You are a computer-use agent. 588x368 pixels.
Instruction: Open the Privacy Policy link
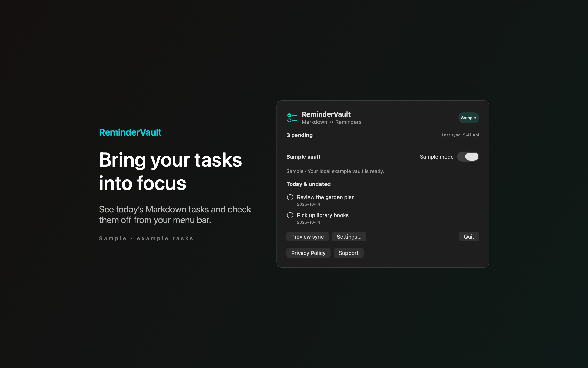pos(308,253)
